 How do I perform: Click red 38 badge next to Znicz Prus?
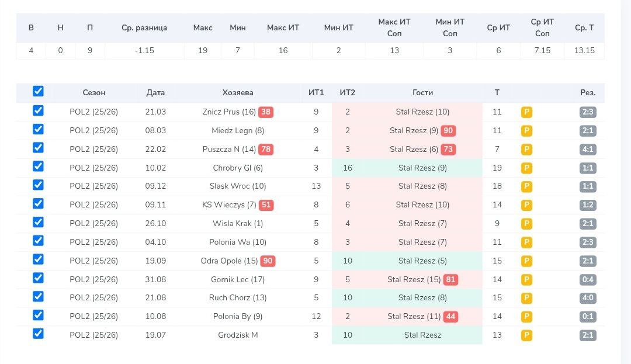(x=266, y=112)
